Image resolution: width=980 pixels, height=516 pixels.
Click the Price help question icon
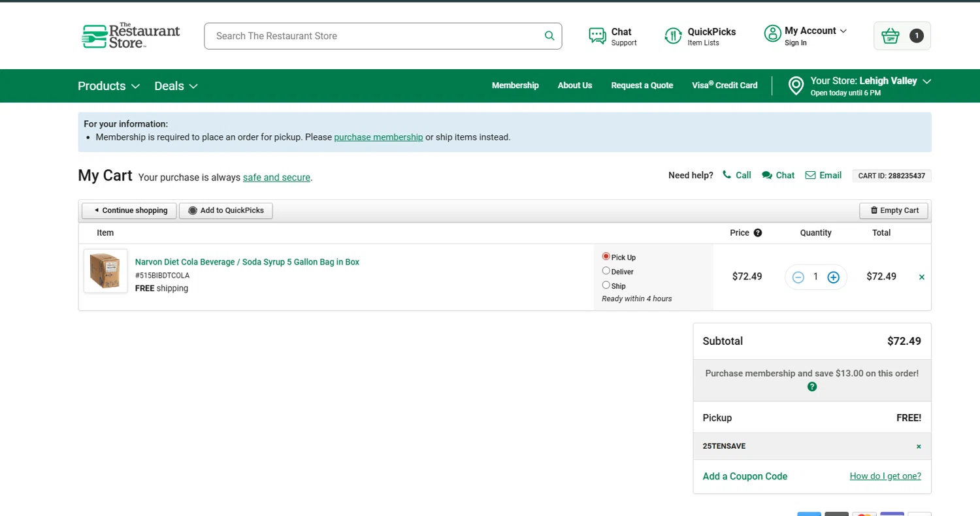pos(758,233)
